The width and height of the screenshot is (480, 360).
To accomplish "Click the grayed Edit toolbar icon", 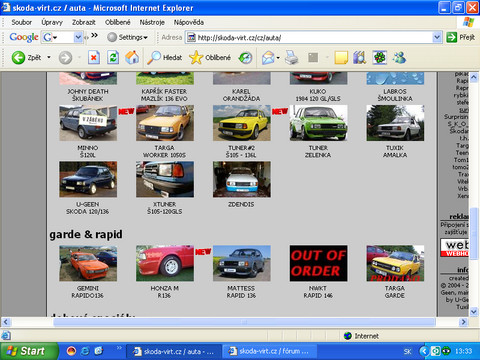I will (x=313, y=58).
